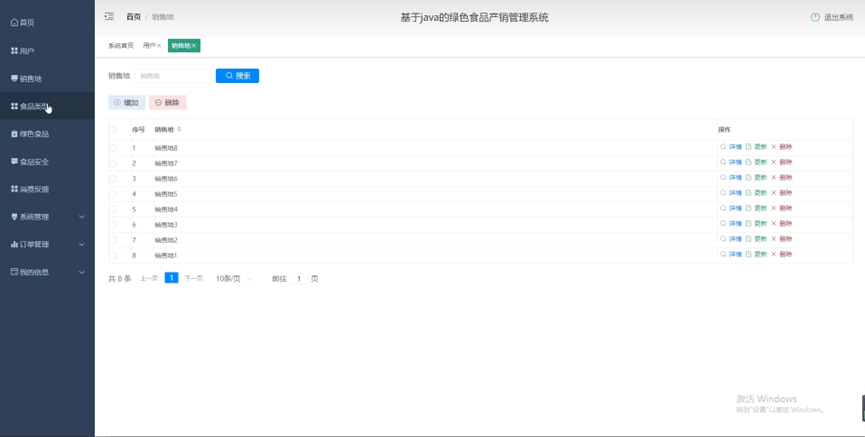Open details (详情) for row 销售地1
This screenshot has width=865, height=437.
click(x=731, y=254)
